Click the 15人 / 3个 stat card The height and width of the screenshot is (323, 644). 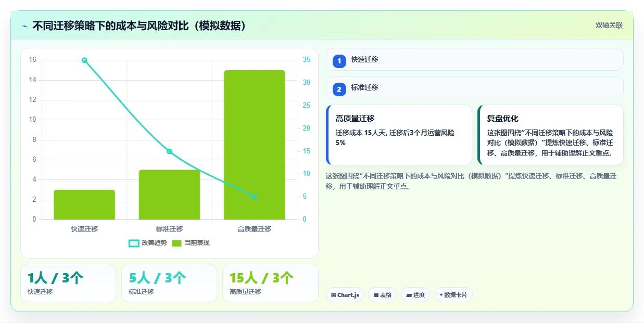(270, 283)
